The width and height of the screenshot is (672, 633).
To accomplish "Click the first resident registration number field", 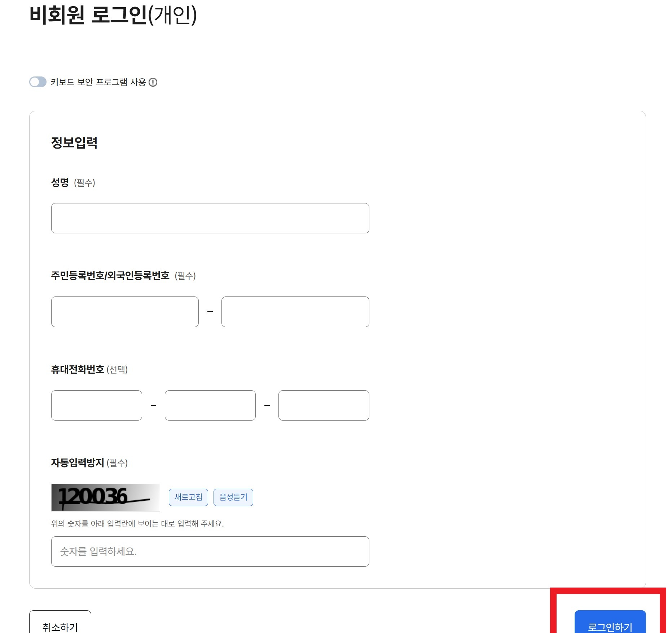I will coord(124,312).
